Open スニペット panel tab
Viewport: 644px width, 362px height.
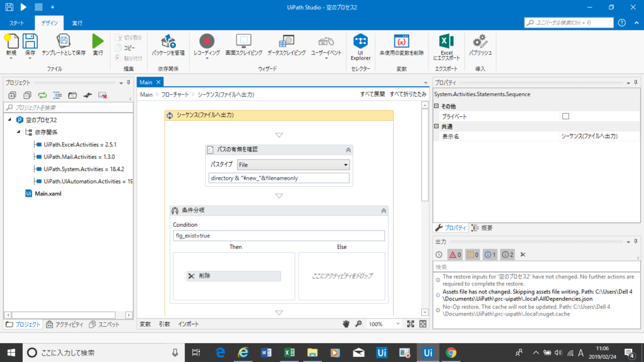(x=104, y=324)
